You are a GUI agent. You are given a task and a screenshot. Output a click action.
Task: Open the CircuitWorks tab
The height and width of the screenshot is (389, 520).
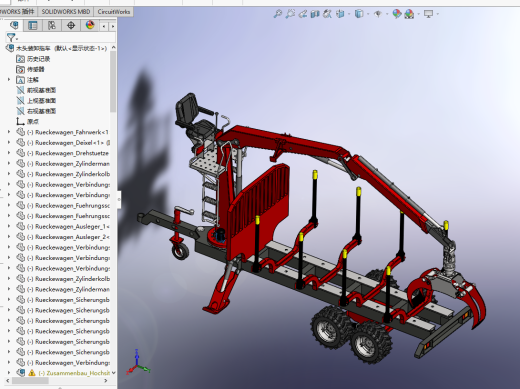point(114,12)
